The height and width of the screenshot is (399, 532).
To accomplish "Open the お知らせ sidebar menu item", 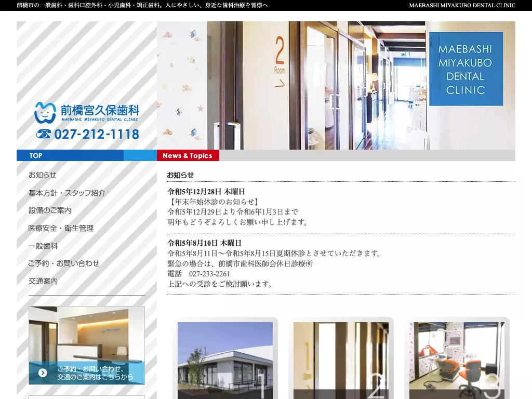I will point(43,175).
